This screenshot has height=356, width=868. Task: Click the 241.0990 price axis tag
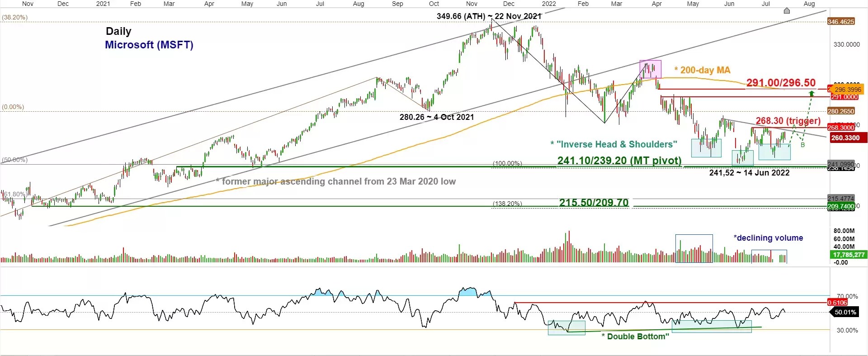tap(841, 164)
